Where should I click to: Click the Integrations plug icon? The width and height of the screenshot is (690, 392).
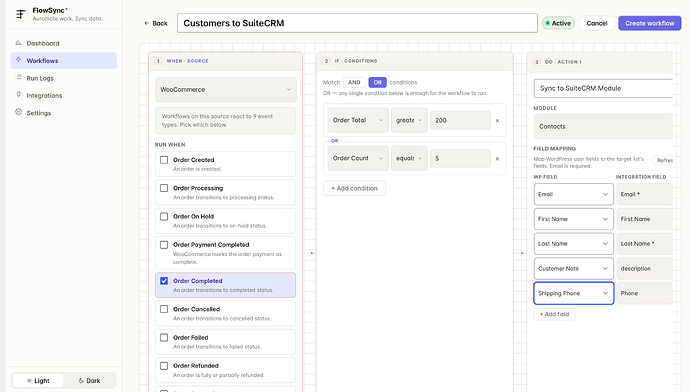[18, 95]
